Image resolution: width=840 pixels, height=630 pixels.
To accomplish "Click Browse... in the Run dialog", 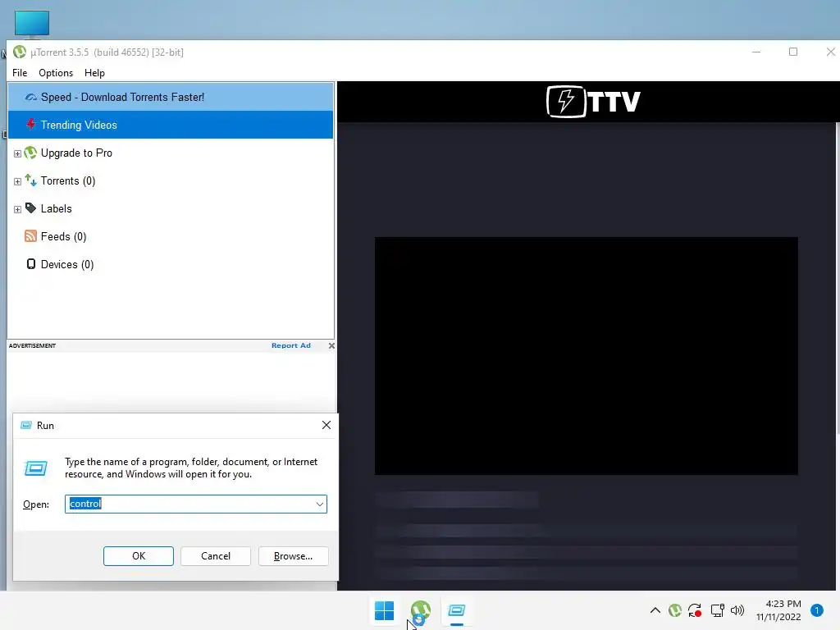I will coord(293,556).
